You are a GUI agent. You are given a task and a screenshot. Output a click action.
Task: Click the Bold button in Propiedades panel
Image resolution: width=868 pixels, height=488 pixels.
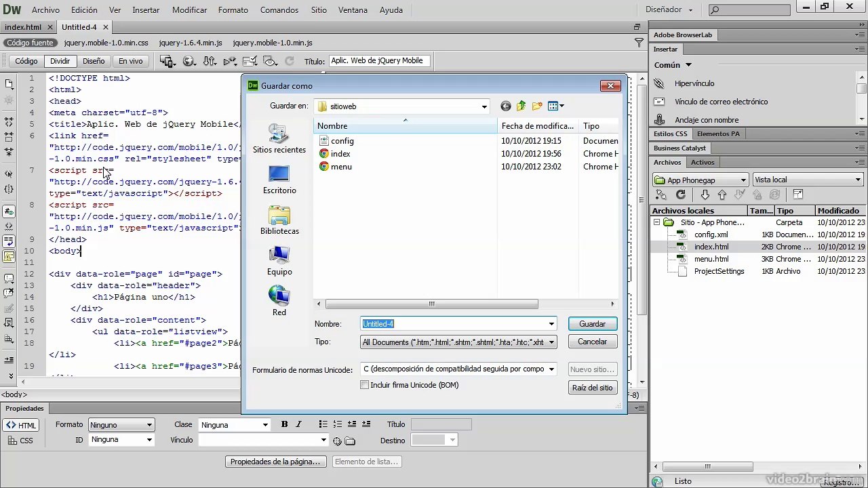[284, 424]
